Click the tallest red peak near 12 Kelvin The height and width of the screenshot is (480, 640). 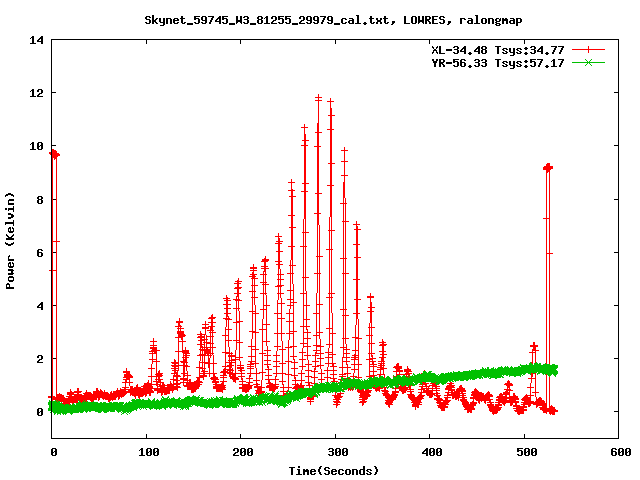click(318, 98)
